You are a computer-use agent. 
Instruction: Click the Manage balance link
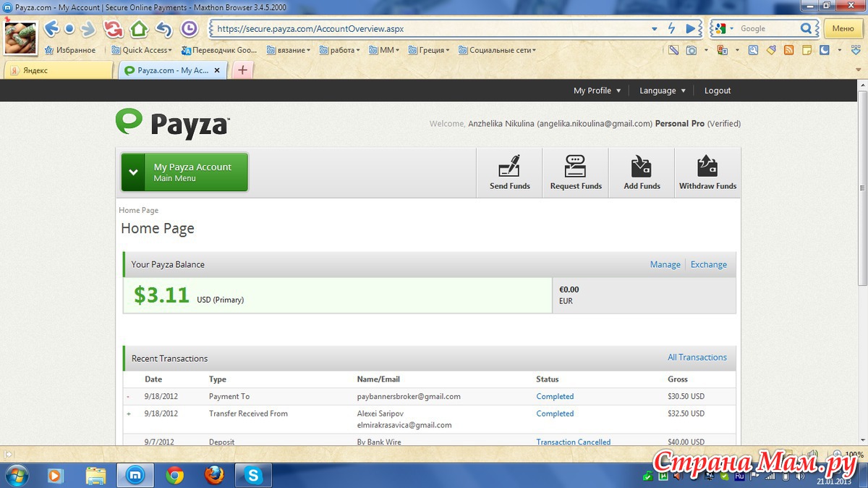point(665,264)
